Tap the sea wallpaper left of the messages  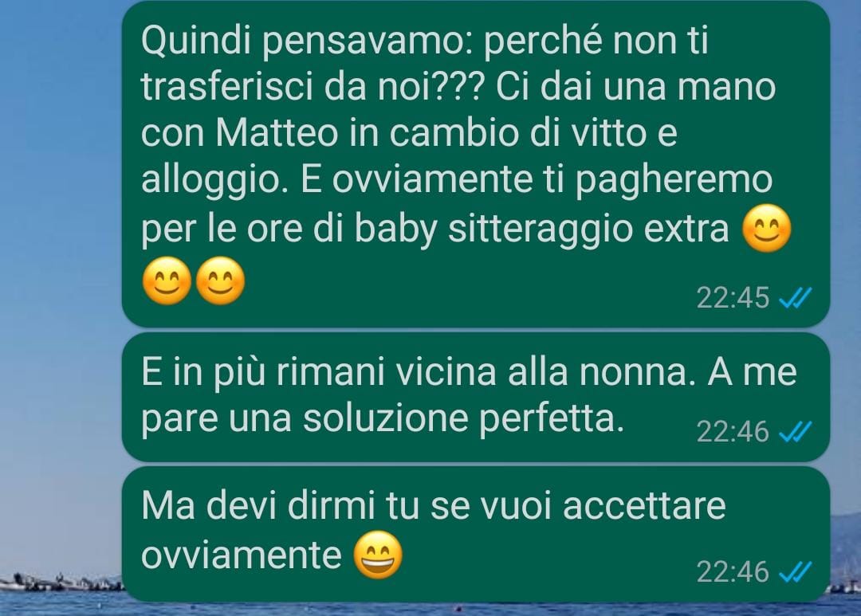tap(61, 308)
